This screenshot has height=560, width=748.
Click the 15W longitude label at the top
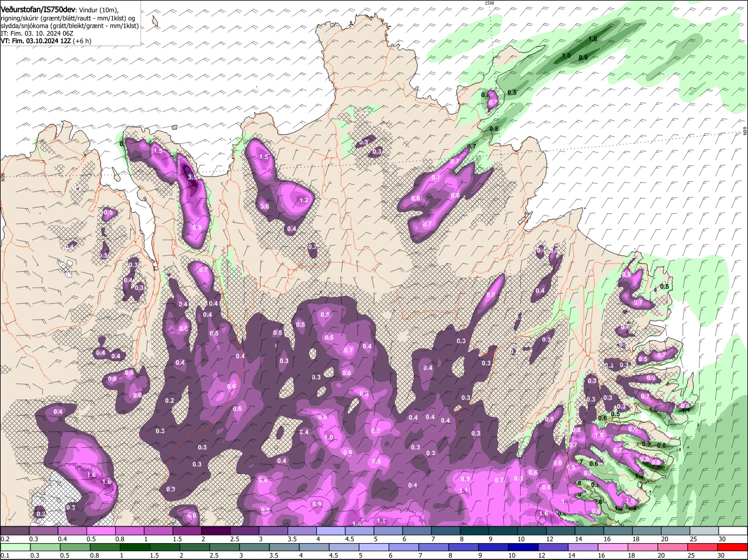tap(489, 4)
